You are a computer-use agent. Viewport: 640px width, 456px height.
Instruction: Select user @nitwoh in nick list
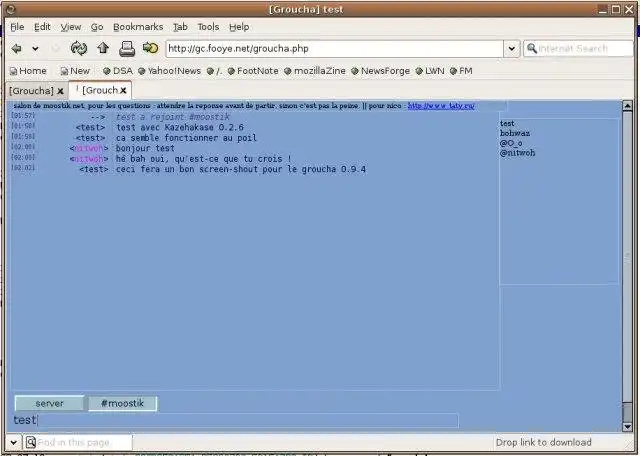517,153
